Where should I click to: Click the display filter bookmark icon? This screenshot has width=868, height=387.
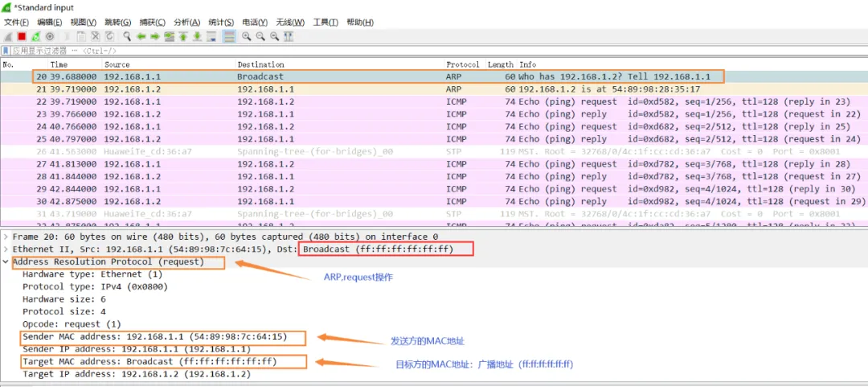pos(6,51)
